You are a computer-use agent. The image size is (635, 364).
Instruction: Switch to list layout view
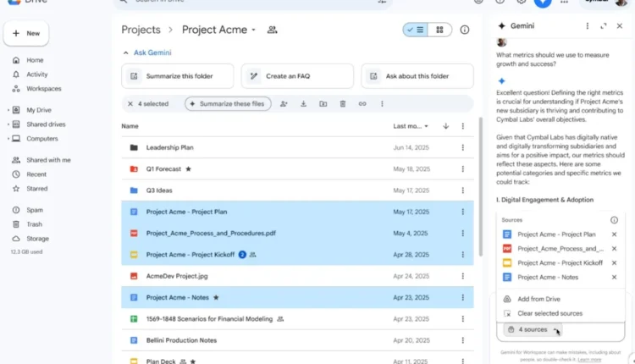tap(415, 30)
